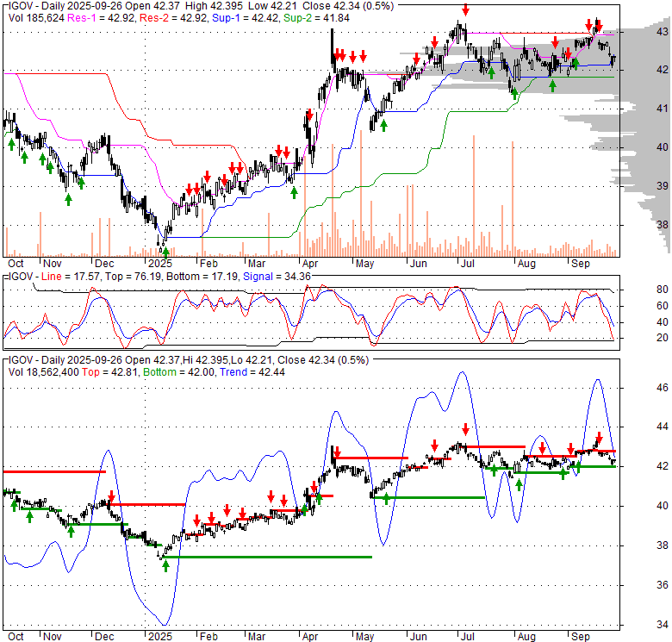Click the May label on top chart axis

coord(364,264)
